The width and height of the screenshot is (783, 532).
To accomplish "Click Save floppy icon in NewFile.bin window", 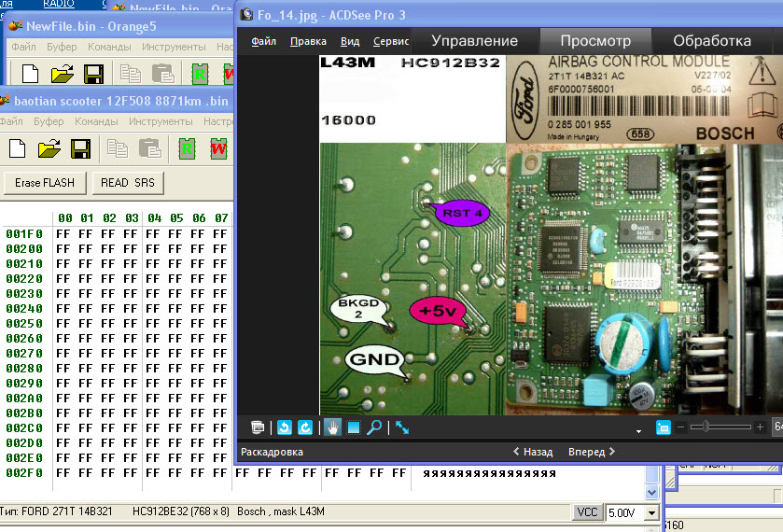I will 94,75.
